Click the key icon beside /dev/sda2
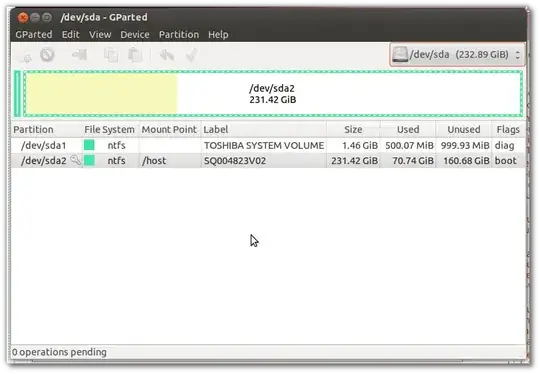Viewport: 540px width, 374px height. [75, 160]
